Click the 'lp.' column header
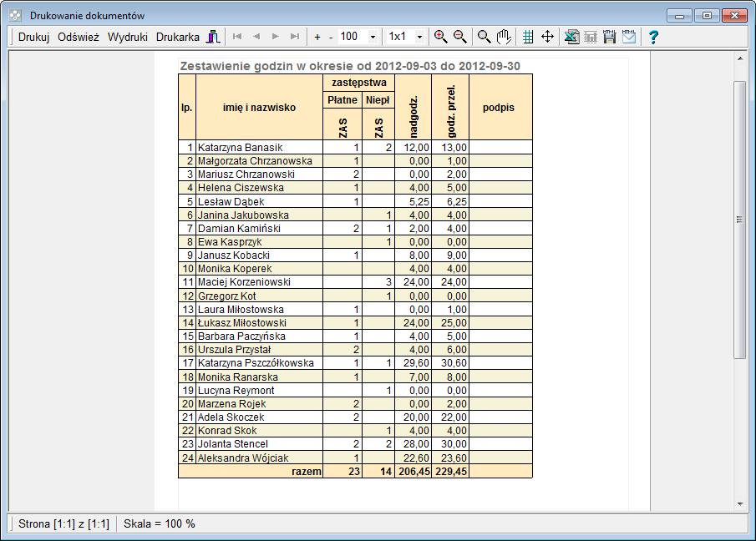Viewport: 756px width, 541px height. pos(187,108)
